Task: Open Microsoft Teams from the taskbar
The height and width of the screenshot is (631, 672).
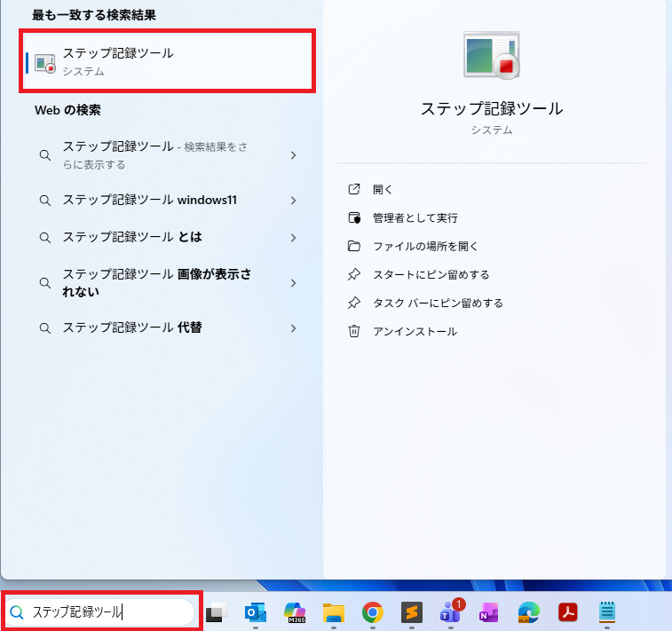Action: 450,612
